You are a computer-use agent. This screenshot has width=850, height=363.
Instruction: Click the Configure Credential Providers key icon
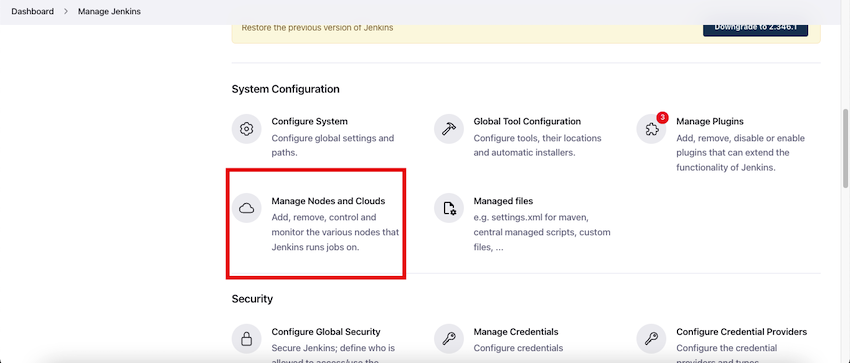pyautogui.click(x=651, y=339)
